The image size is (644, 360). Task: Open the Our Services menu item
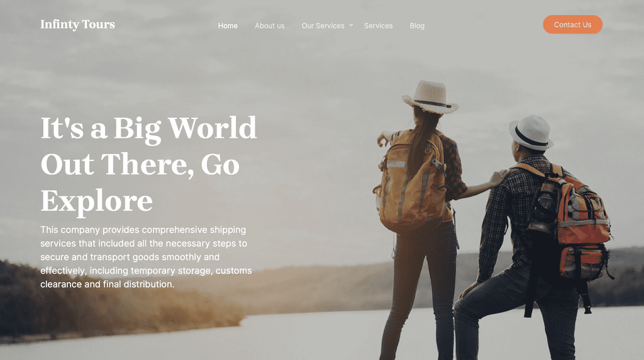(323, 25)
